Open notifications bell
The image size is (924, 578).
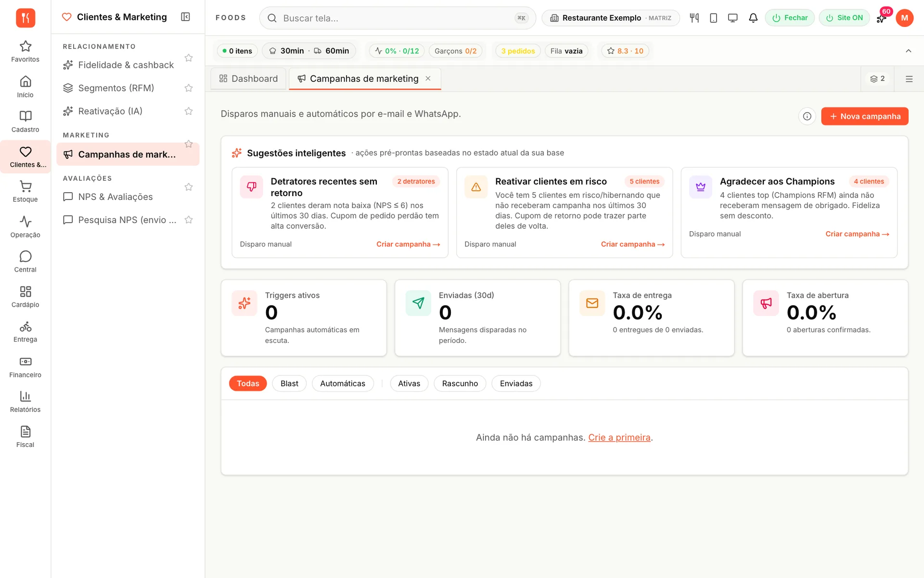(x=753, y=18)
